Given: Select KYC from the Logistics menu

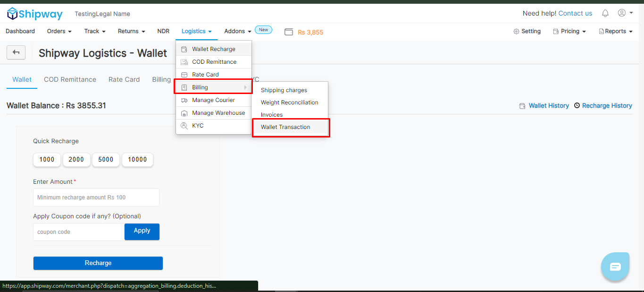Looking at the screenshot, I should 214,126.
